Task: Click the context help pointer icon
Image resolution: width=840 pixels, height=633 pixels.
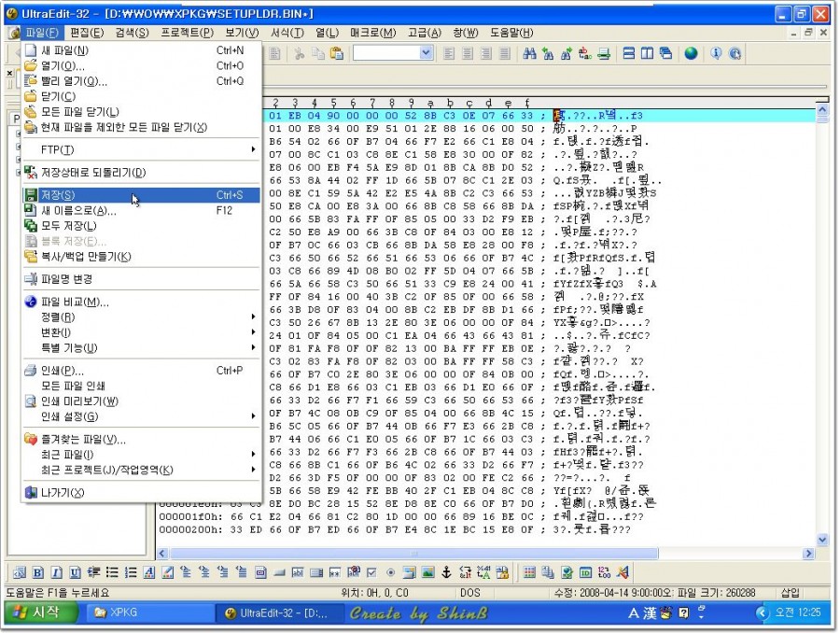Action: 735,53
